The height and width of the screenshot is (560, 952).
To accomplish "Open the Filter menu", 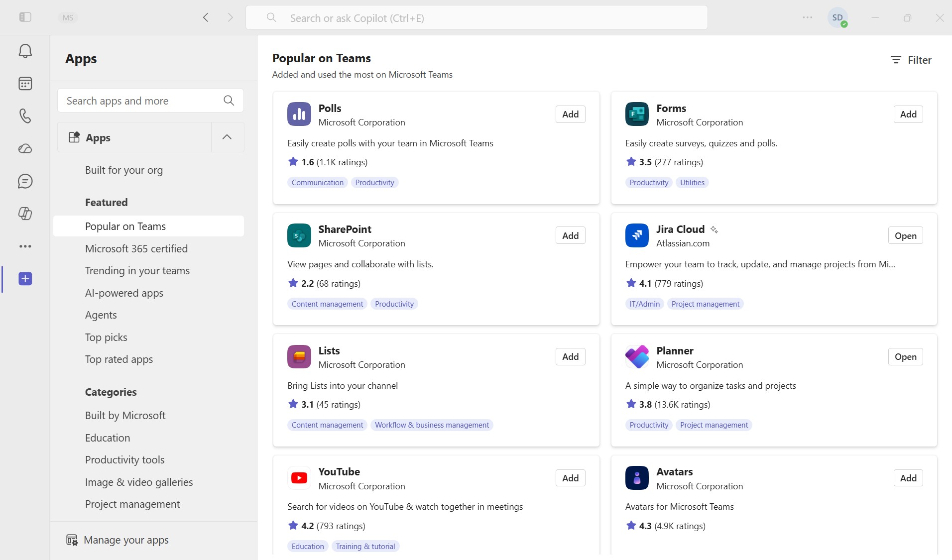I will (911, 60).
